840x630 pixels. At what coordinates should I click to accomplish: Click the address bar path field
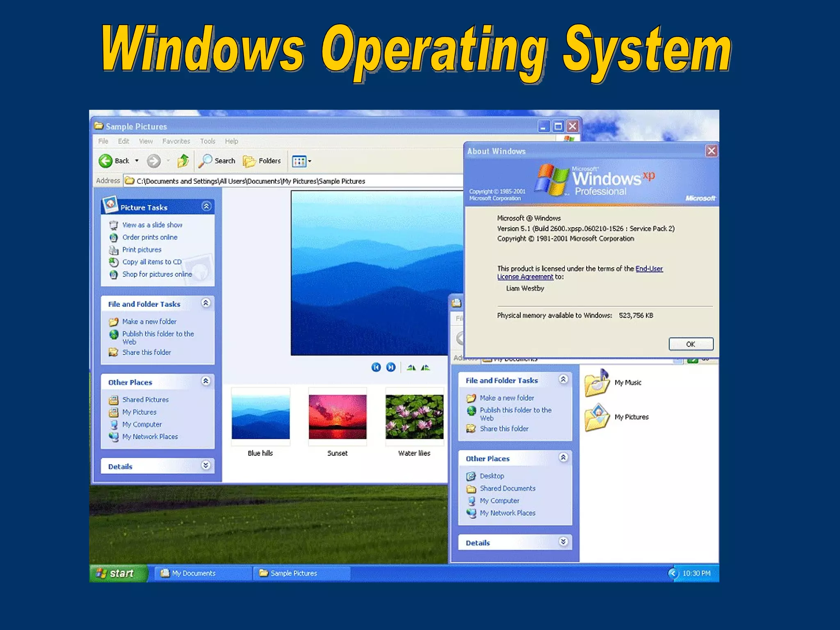(293, 181)
